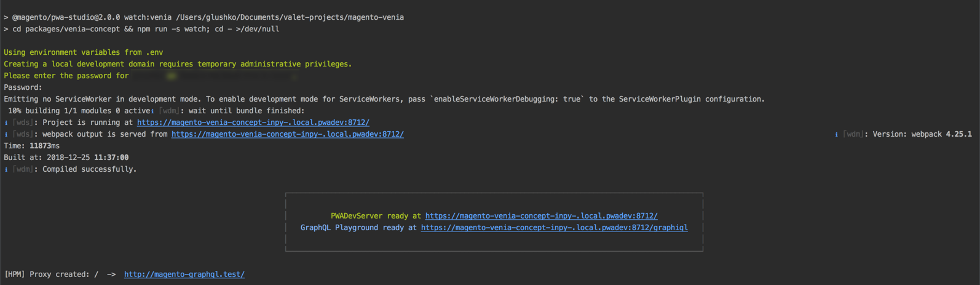
Task: Click the 'watch:venia' command line at top
Action: point(204,17)
